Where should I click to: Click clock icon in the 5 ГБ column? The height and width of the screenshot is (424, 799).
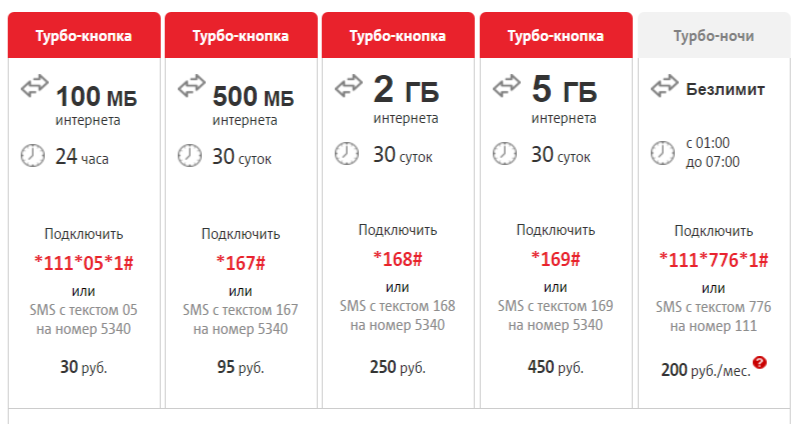pyautogui.click(x=504, y=153)
